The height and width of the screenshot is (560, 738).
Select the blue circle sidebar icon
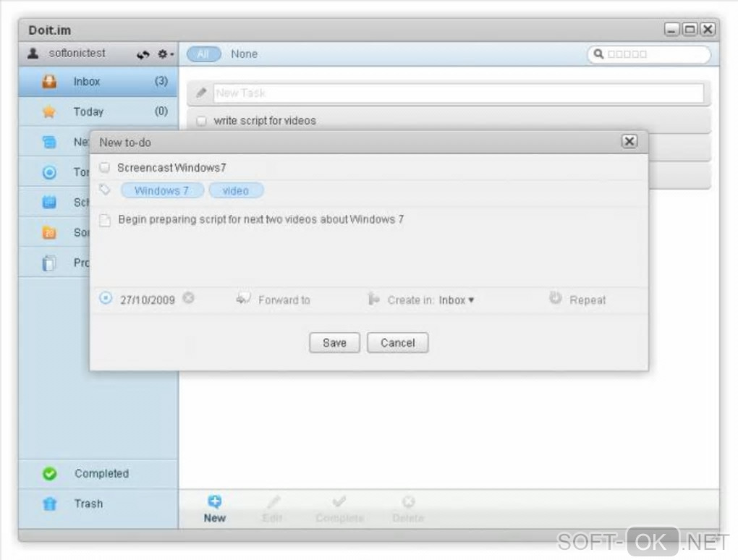tap(49, 172)
